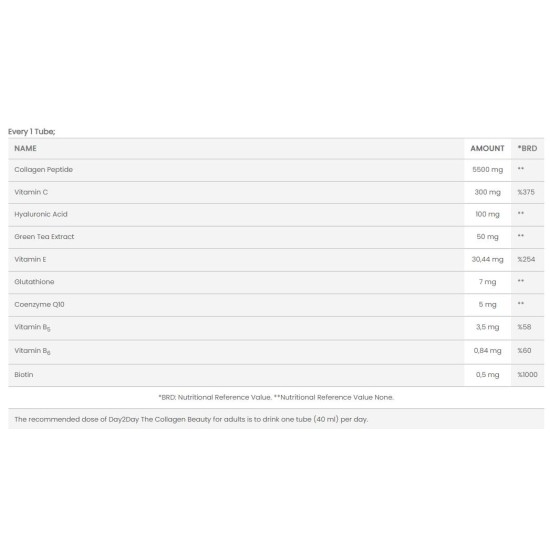Click the %1000 Biotin reference value
The height and width of the screenshot is (550, 550).
point(527,375)
